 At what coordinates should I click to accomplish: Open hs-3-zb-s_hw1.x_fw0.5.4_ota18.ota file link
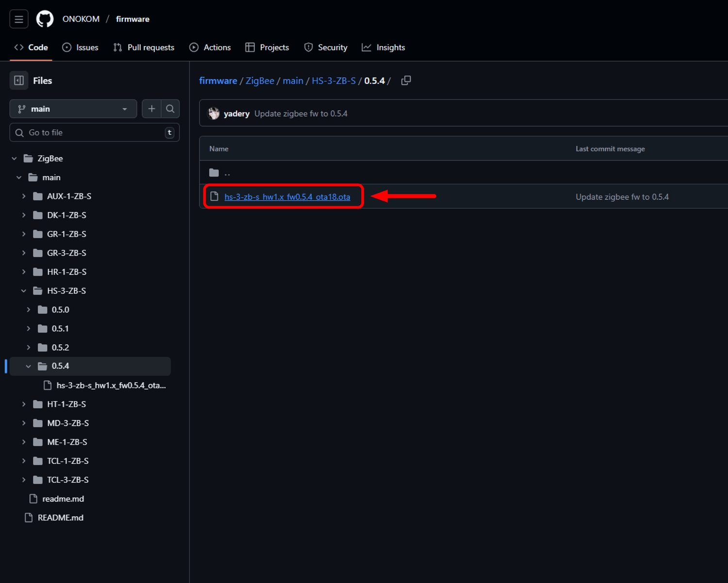pos(287,197)
